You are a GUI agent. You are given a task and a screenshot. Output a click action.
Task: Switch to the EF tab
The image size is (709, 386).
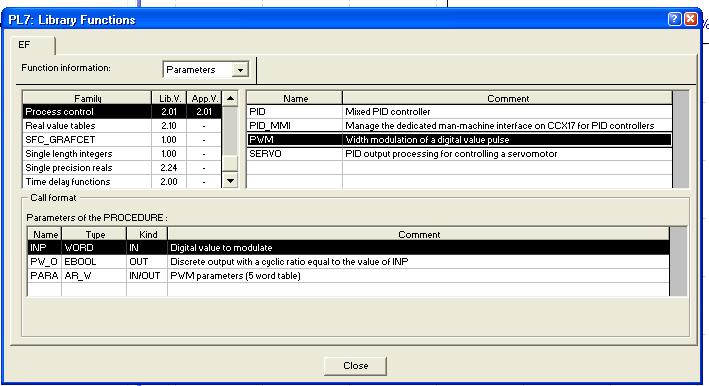32,45
